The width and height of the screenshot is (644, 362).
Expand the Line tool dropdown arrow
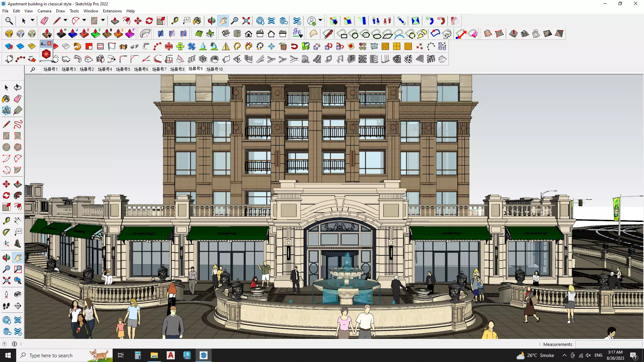(65, 20)
